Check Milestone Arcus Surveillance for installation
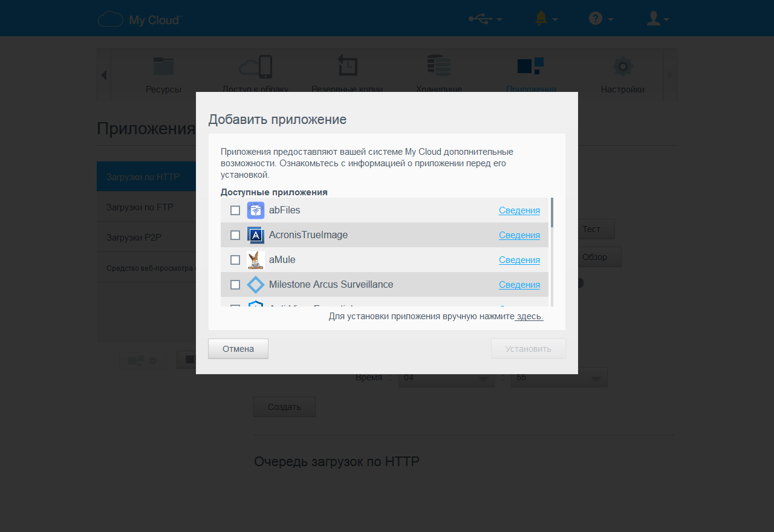Image resolution: width=774 pixels, height=532 pixels. pos(235,285)
